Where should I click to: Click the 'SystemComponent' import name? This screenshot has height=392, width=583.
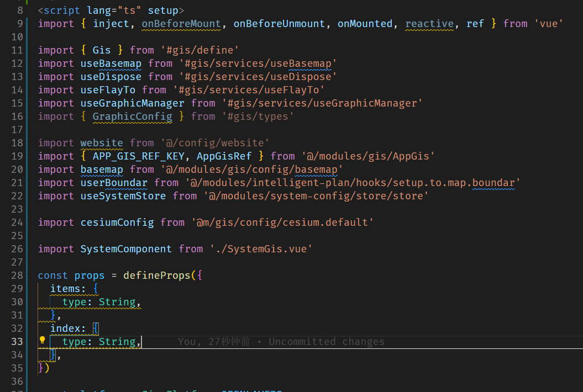pyautogui.click(x=126, y=249)
